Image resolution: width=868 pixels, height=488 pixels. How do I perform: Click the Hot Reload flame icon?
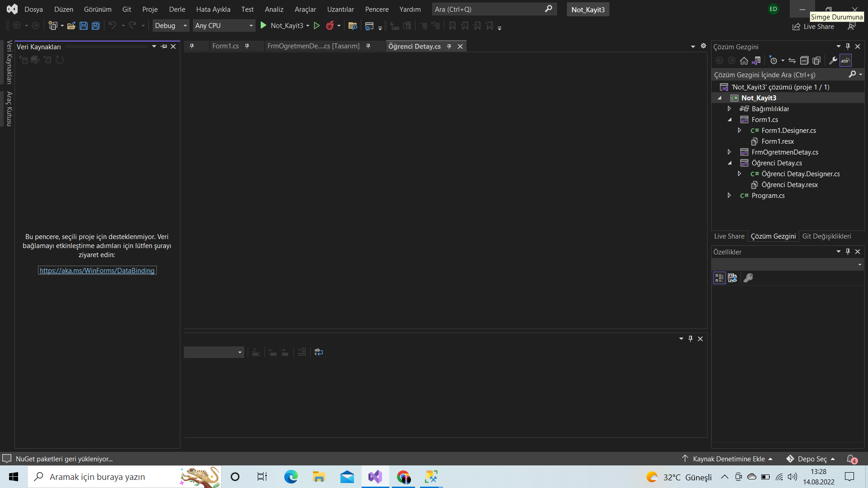tap(330, 26)
